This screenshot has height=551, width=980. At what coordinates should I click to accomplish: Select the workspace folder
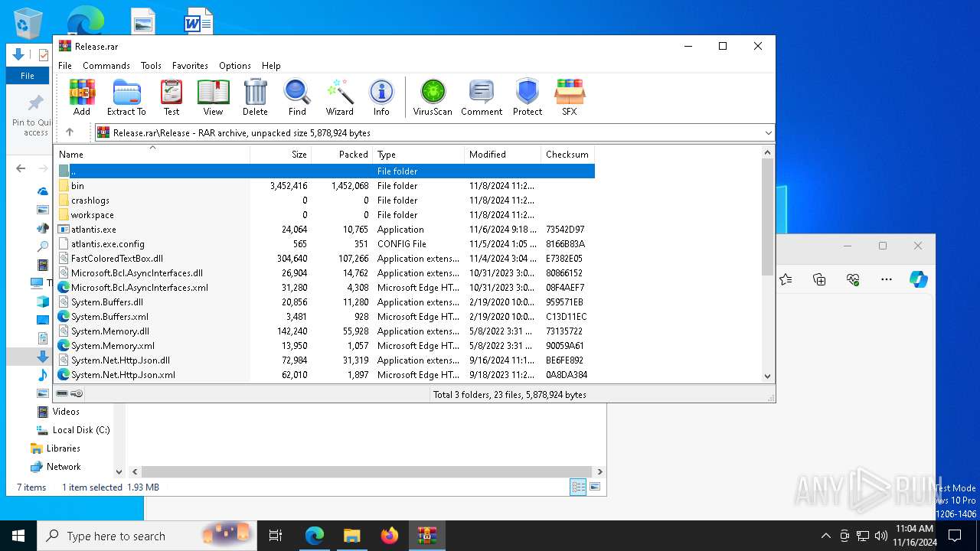coord(325,215)
